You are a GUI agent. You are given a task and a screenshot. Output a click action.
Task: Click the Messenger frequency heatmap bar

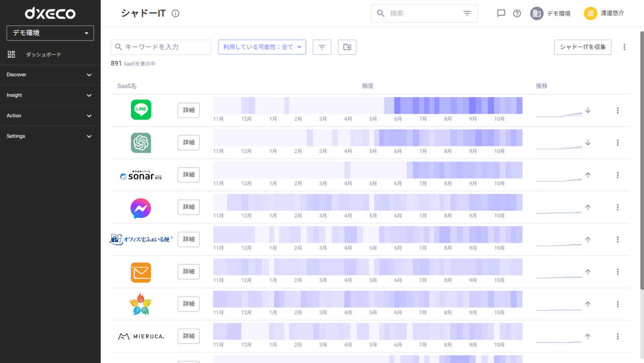[x=368, y=202]
